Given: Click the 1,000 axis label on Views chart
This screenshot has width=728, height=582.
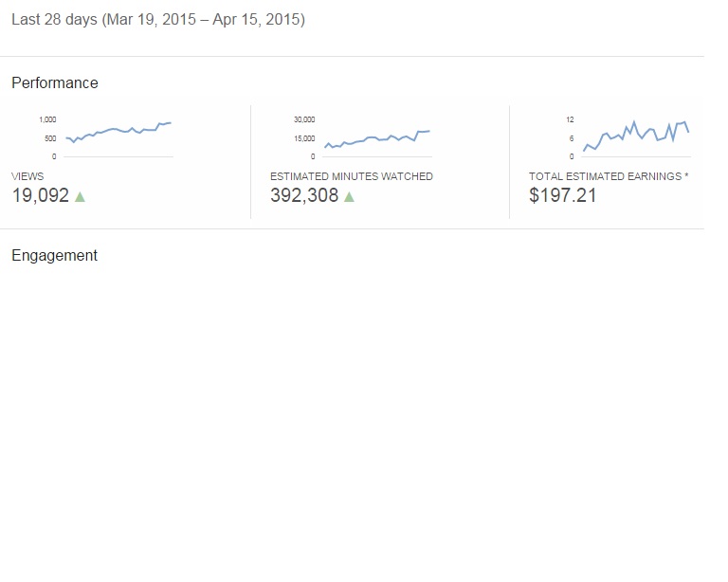Looking at the screenshot, I should [47, 119].
